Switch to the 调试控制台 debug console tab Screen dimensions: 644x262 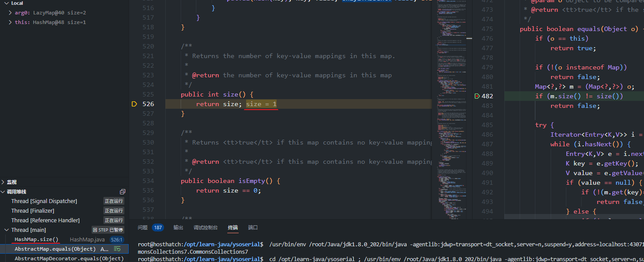pyautogui.click(x=206, y=228)
